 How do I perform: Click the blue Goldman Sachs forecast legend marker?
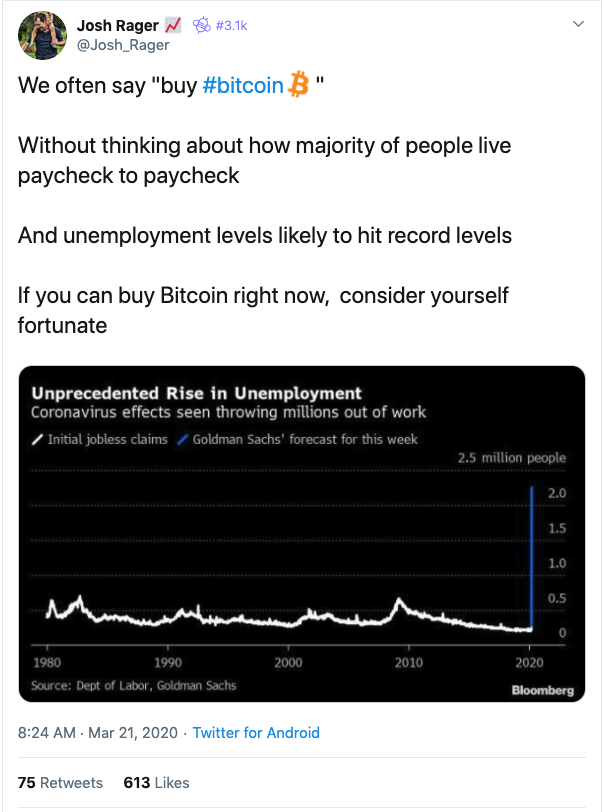pos(182,440)
